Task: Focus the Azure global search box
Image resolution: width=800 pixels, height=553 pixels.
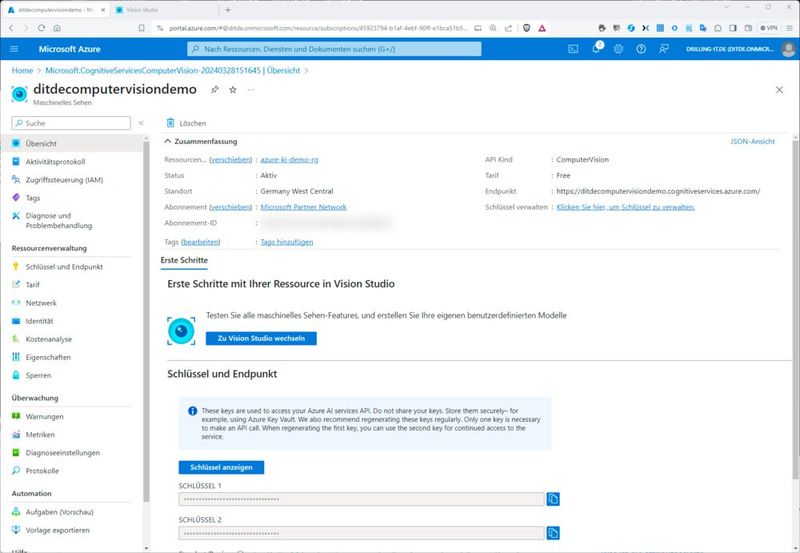Action: [x=334, y=49]
